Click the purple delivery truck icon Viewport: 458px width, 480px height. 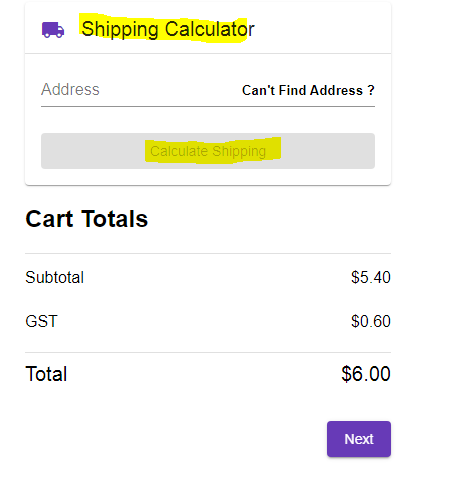tap(53, 30)
